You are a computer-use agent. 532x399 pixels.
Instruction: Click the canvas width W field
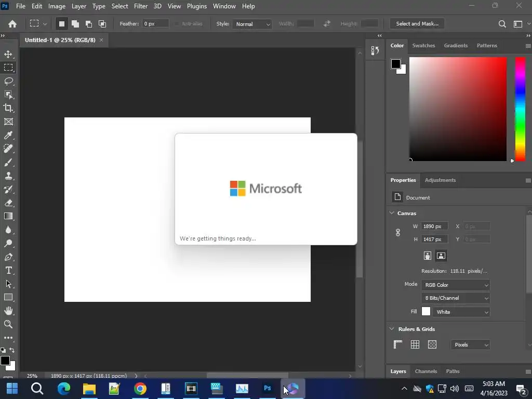point(434,227)
